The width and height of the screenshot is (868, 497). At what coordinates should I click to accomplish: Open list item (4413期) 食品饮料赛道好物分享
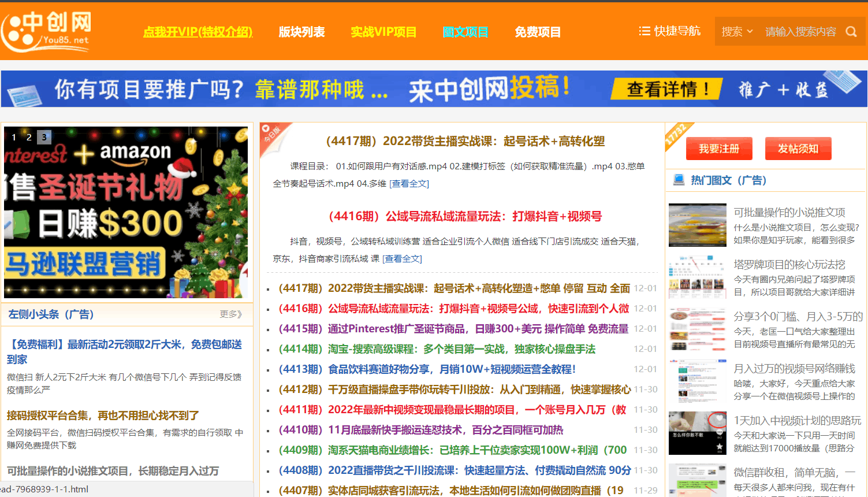point(427,369)
